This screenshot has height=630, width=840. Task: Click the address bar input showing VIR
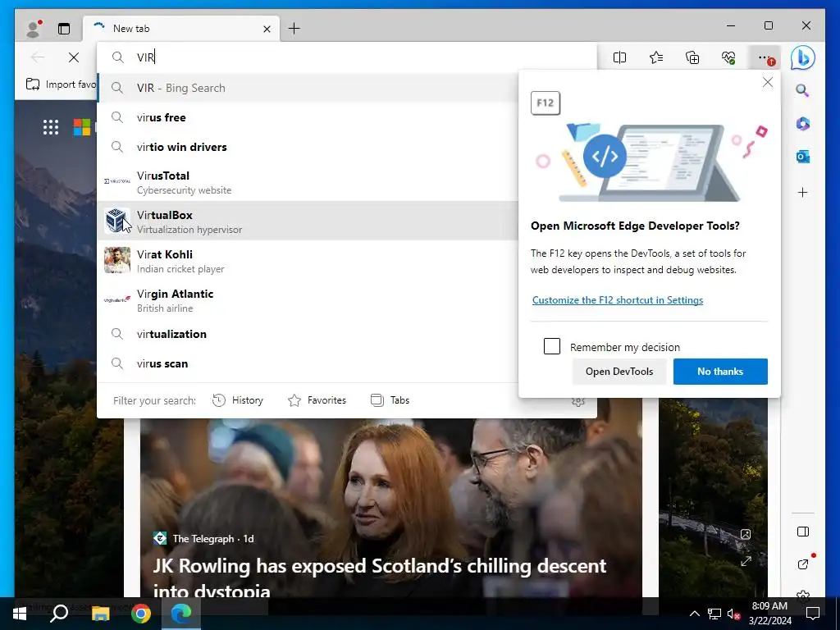347,57
